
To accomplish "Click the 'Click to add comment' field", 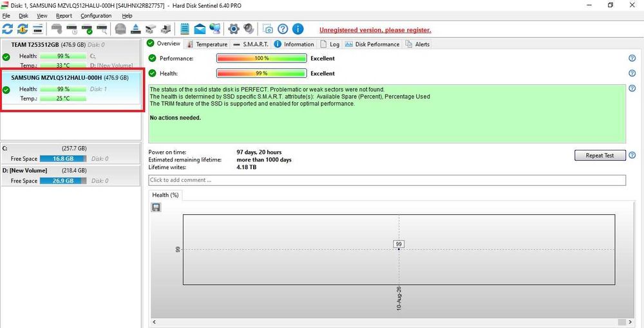I will coord(387,180).
